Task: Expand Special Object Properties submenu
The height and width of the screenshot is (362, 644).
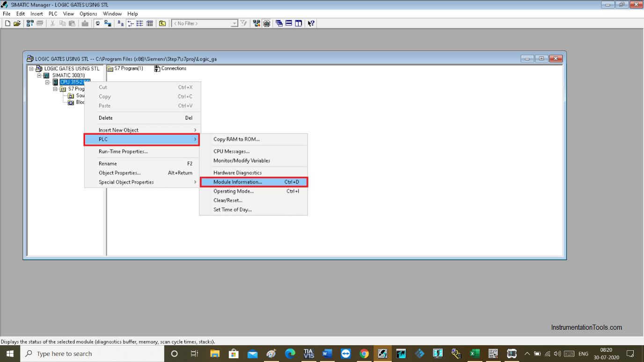Action: 142,182
